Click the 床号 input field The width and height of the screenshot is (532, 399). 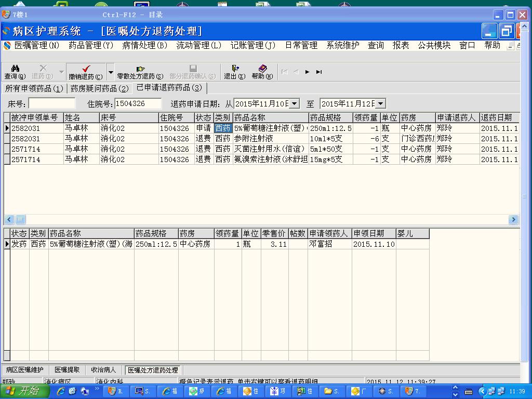[51, 103]
